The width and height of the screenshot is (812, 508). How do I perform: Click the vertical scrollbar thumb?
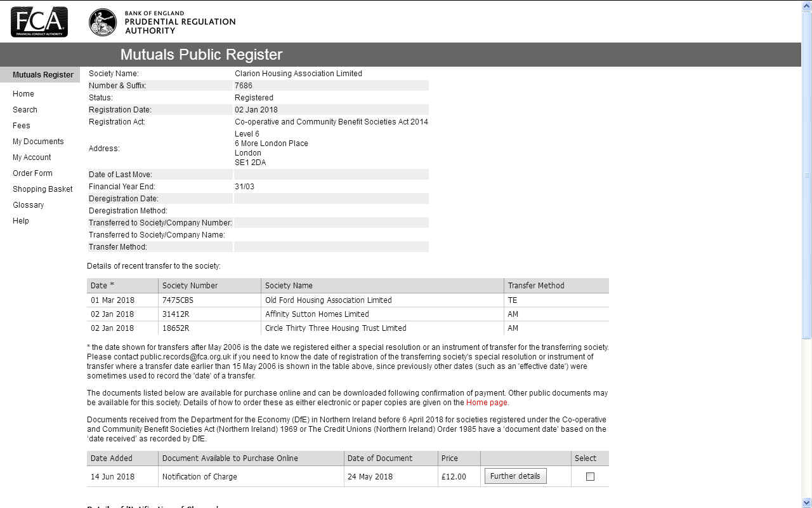[x=807, y=175]
